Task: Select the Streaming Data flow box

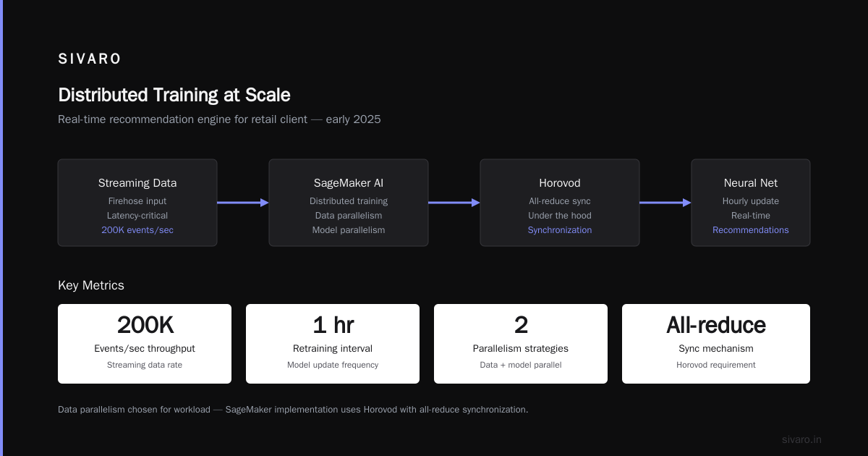Action: coord(137,203)
